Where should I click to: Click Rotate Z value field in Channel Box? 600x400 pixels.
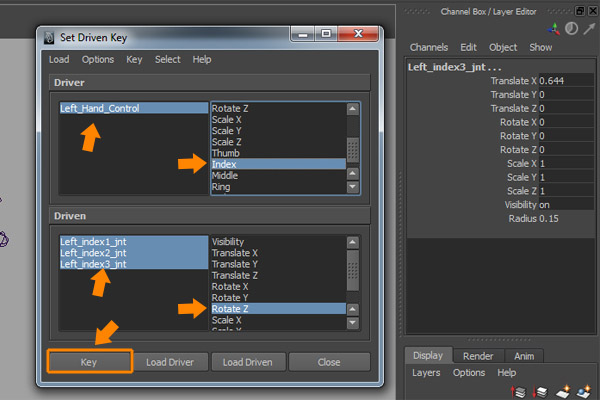coord(566,150)
